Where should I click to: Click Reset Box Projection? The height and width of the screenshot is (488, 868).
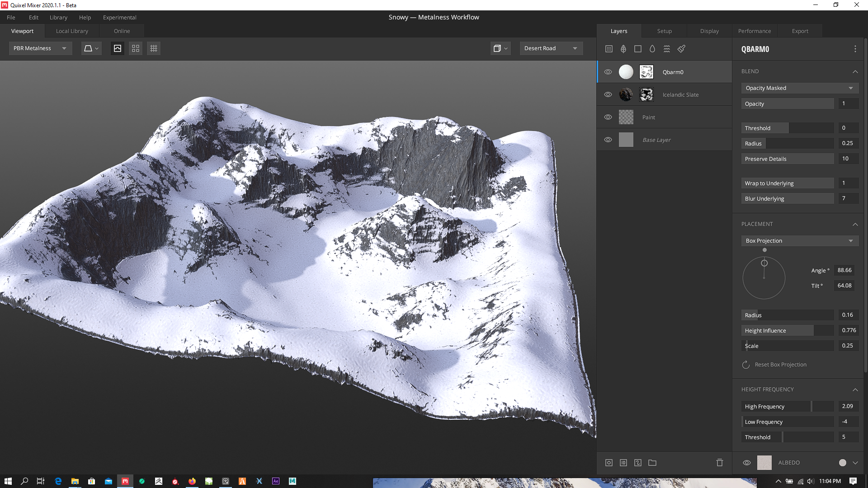780,365
